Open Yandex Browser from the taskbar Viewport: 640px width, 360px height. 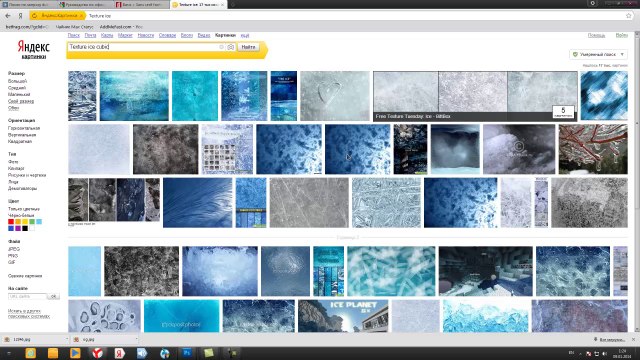coord(97,353)
